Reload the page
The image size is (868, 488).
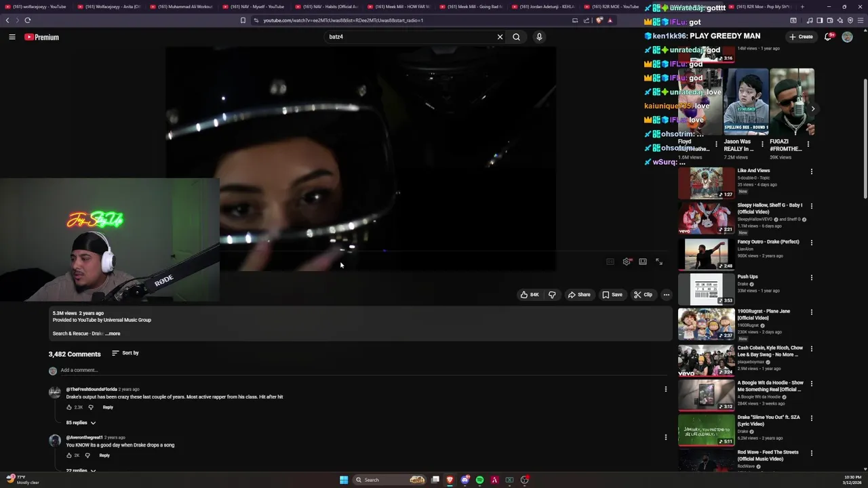click(28, 20)
